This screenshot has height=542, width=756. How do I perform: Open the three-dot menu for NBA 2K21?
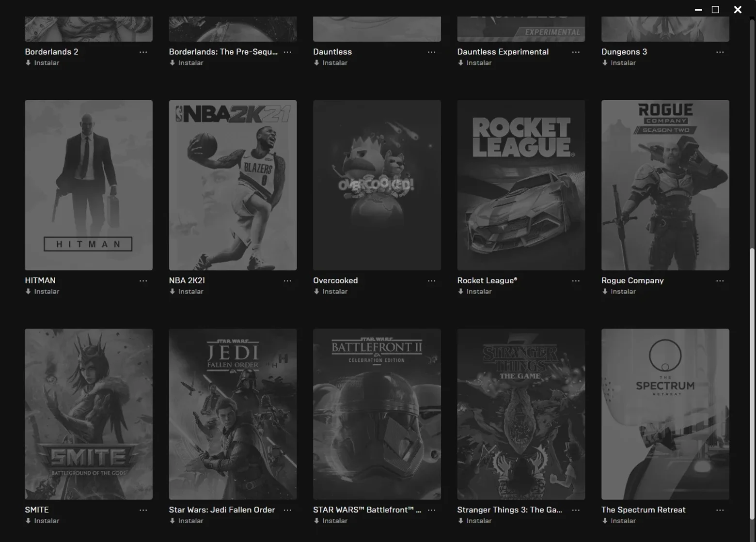287,281
